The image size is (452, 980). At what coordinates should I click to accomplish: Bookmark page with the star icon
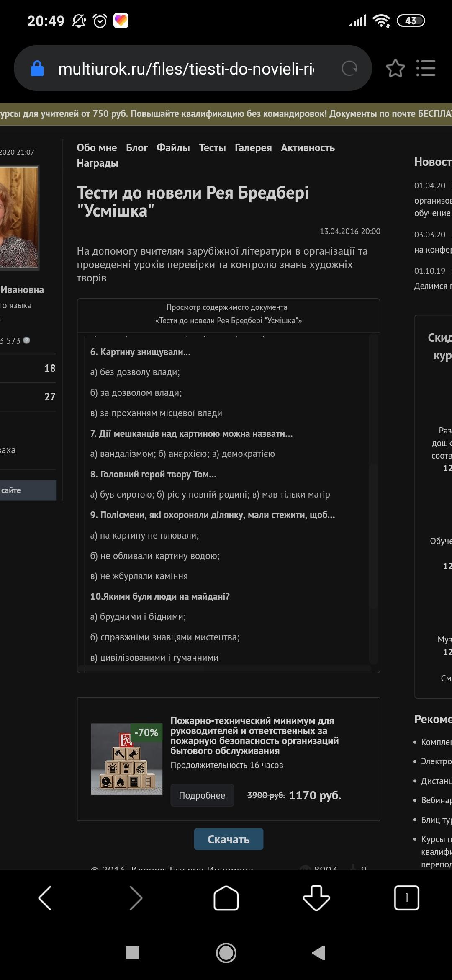click(395, 68)
